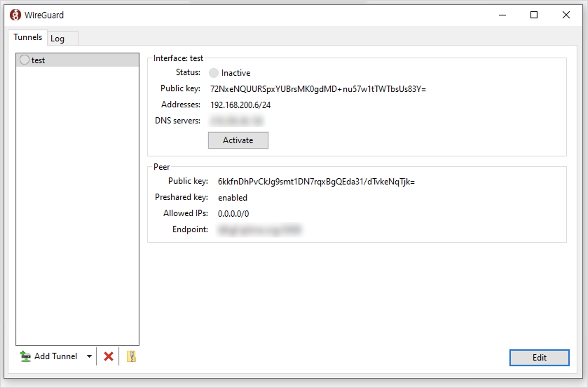Screen dimensions: 588x388
Task: Click the address 192.168.200.6/24
Action: (240, 105)
